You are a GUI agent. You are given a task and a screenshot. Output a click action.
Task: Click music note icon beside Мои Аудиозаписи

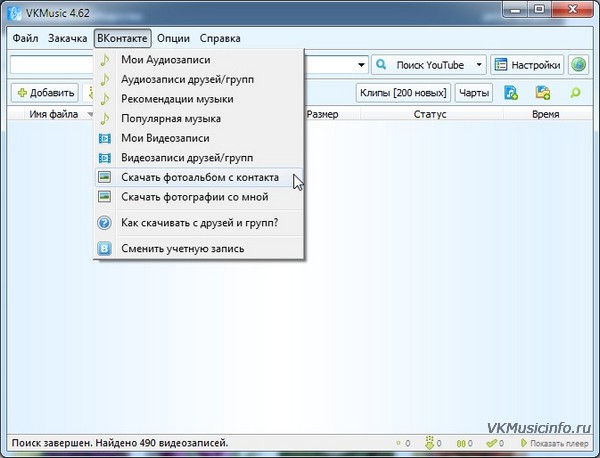click(104, 60)
